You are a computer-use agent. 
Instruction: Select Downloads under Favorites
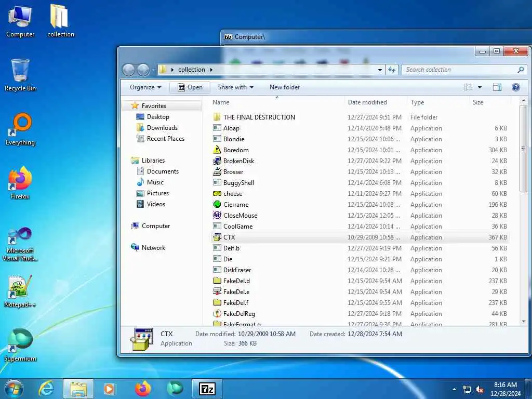pos(162,128)
